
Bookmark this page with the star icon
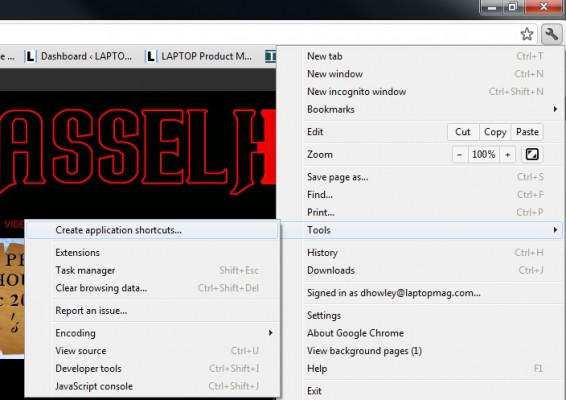click(x=527, y=34)
